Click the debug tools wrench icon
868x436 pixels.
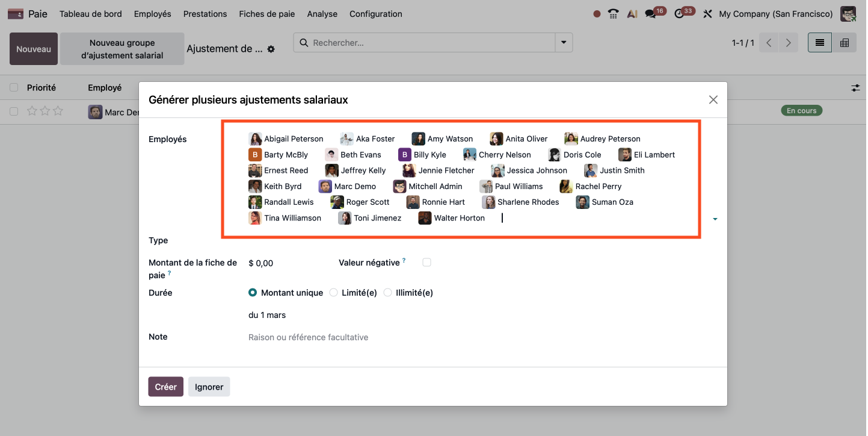coord(707,14)
